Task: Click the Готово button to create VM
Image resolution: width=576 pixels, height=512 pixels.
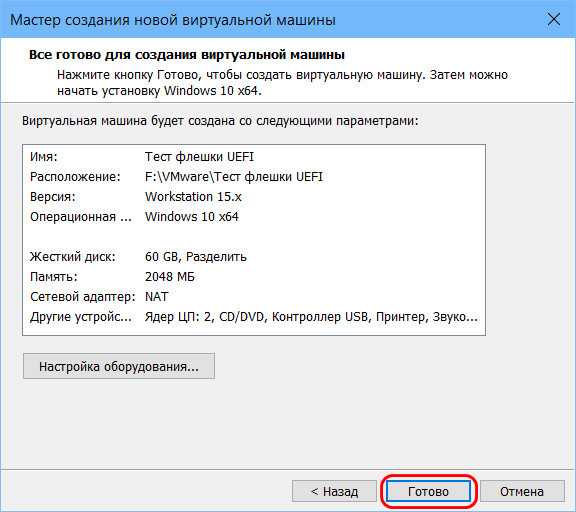Action: pos(428,491)
